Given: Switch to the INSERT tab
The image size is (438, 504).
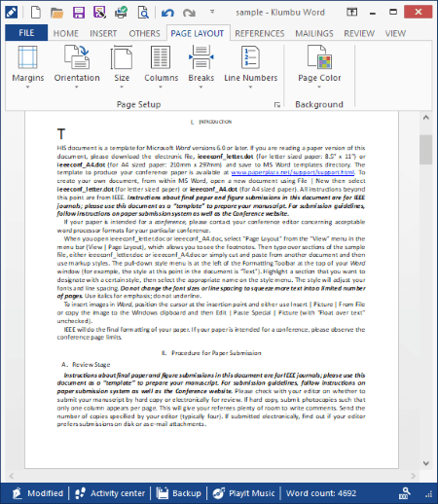Looking at the screenshot, I should (x=103, y=33).
